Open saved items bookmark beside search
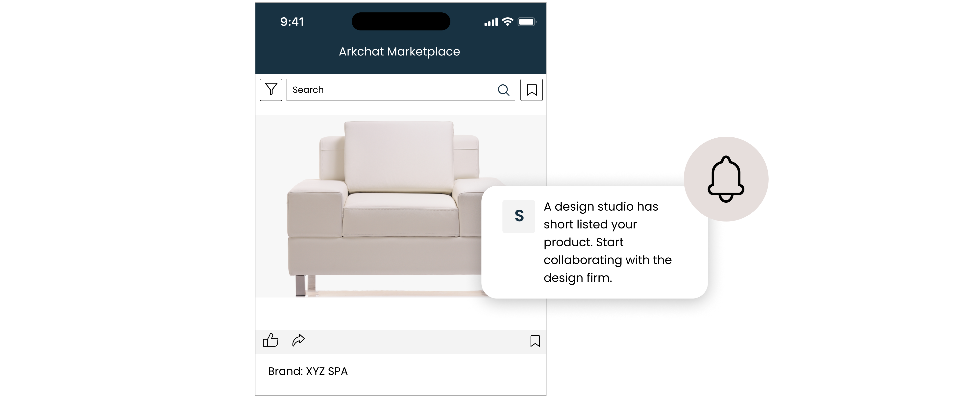The width and height of the screenshot is (980, 398). click(532, 90)
